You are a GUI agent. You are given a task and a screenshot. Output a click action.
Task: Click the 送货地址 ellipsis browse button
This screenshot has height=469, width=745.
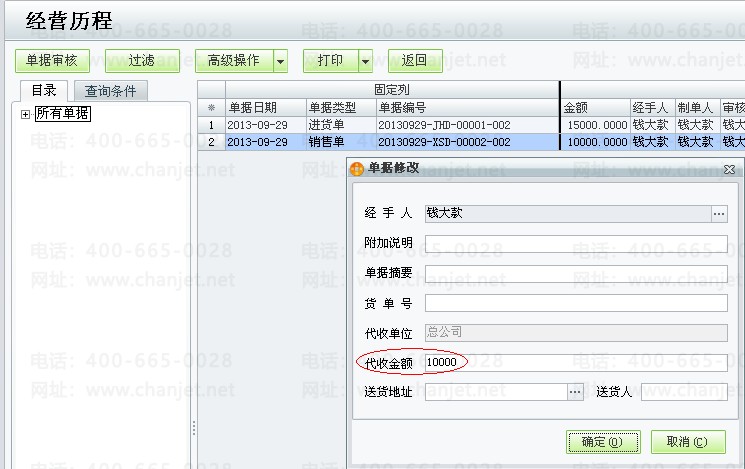click(575, 392)
